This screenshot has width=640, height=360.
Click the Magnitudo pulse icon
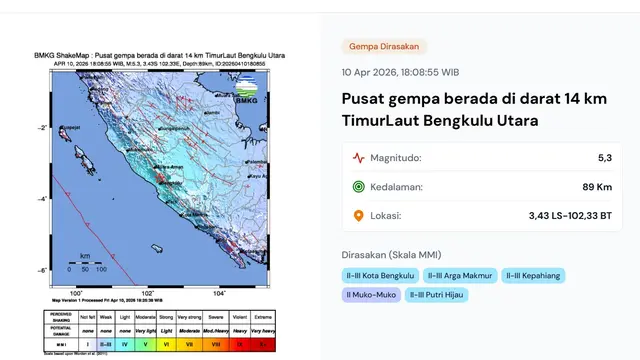[358, 158]
